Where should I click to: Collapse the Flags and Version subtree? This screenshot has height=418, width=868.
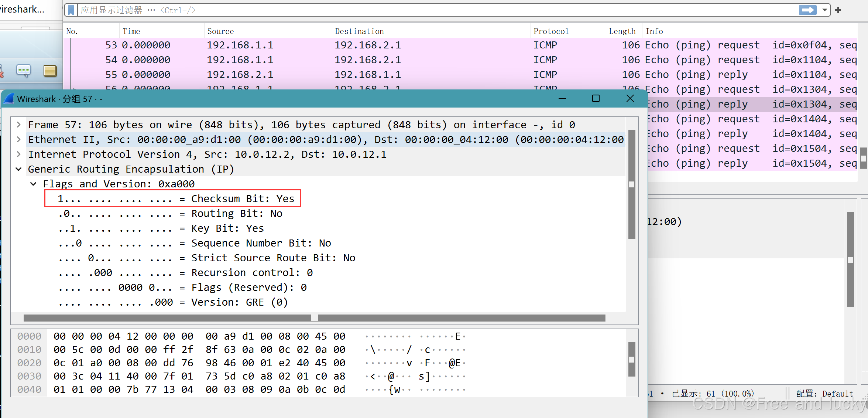tap(33, 184)
